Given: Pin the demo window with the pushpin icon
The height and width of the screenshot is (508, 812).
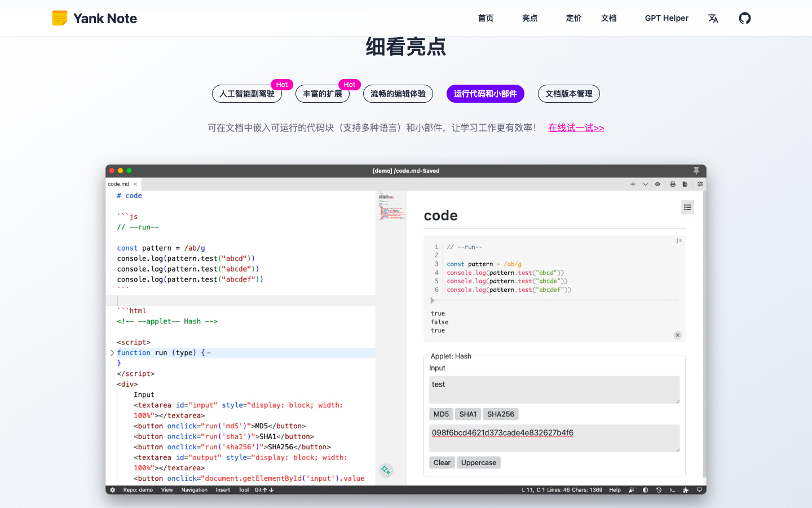Looking at the screenshot, I should coord(696,170).
